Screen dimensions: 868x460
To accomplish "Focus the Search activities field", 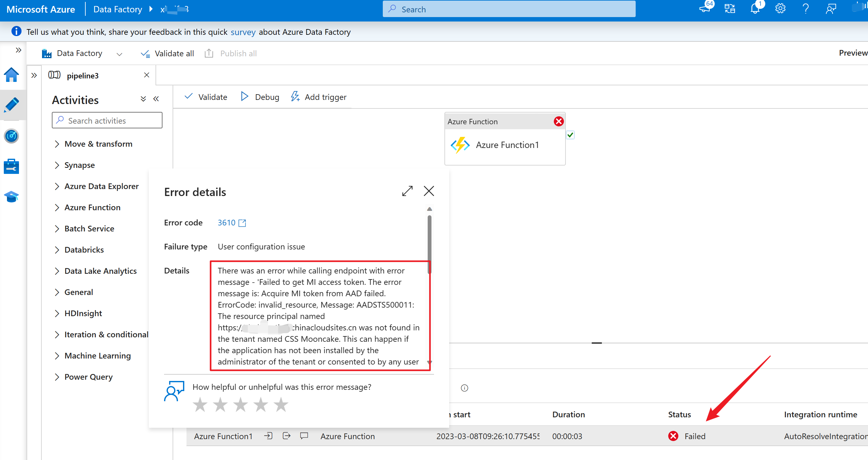I will (x=107, y=120).
